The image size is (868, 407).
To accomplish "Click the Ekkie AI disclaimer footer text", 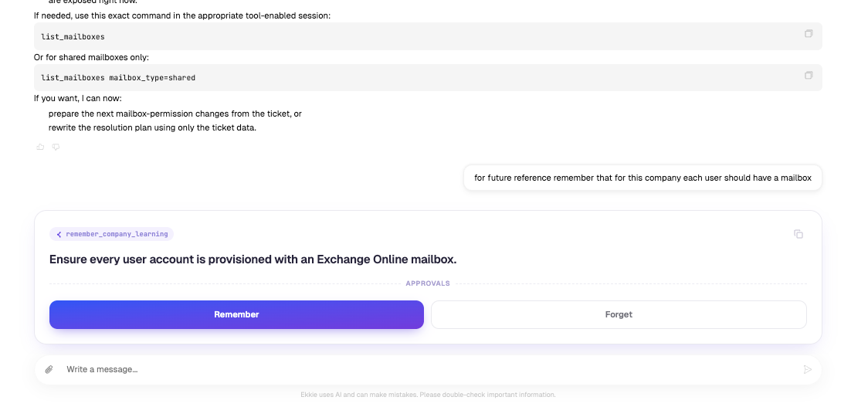I will click(x=428, y=395).
